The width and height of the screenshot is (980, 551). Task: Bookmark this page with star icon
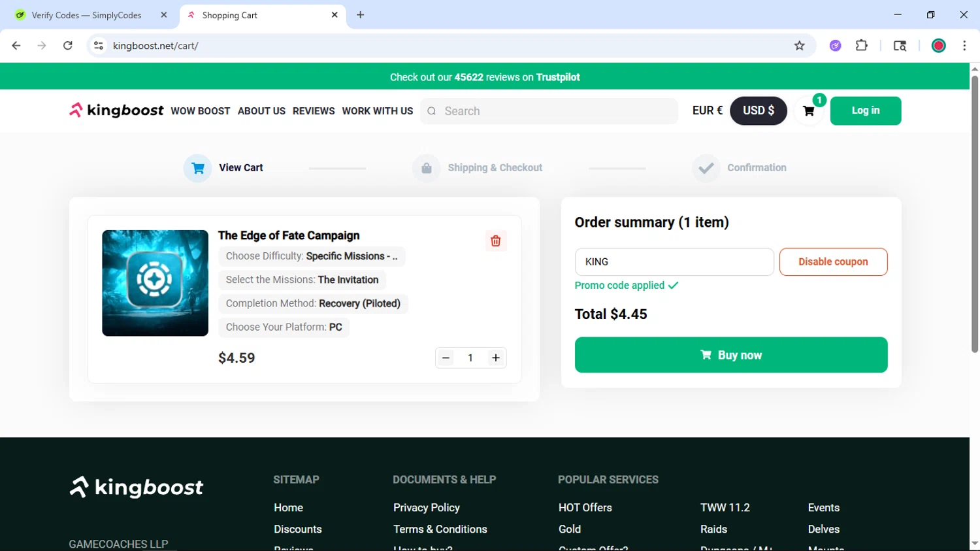click(x=799, y=46)
